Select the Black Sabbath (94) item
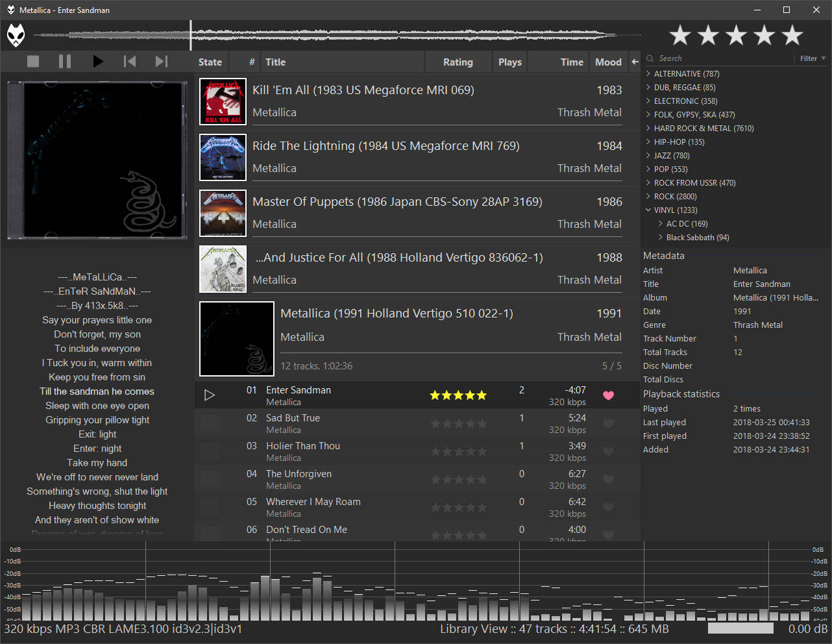Image resolution: width=832 pixels, height=644 pixels. point(698,237)
